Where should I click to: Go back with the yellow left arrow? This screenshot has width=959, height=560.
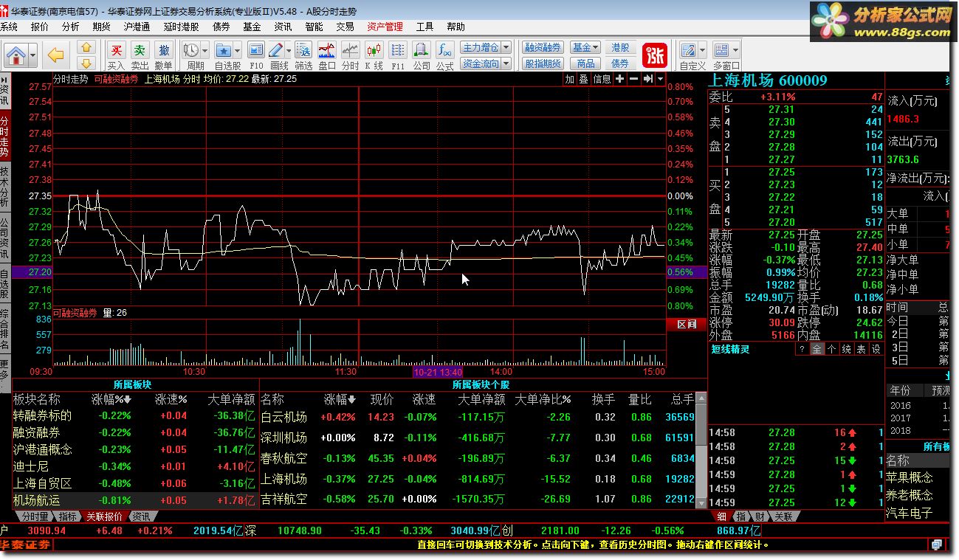pyautogui.click(x=56, y=55)
